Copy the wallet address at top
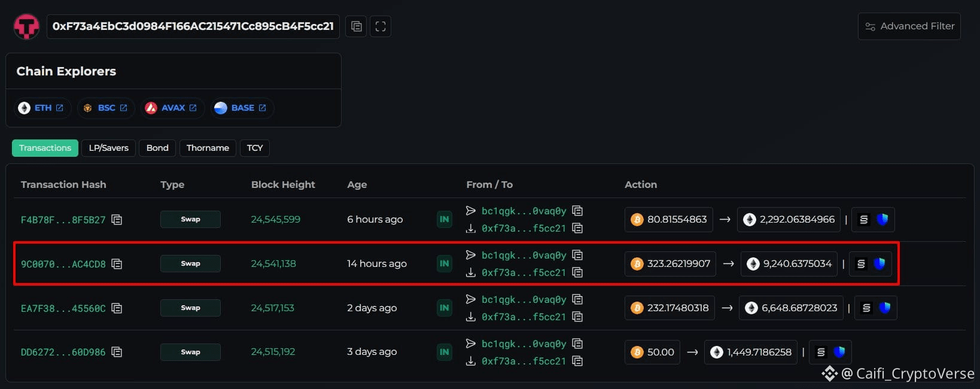980x389 pixels. point(357,26)
